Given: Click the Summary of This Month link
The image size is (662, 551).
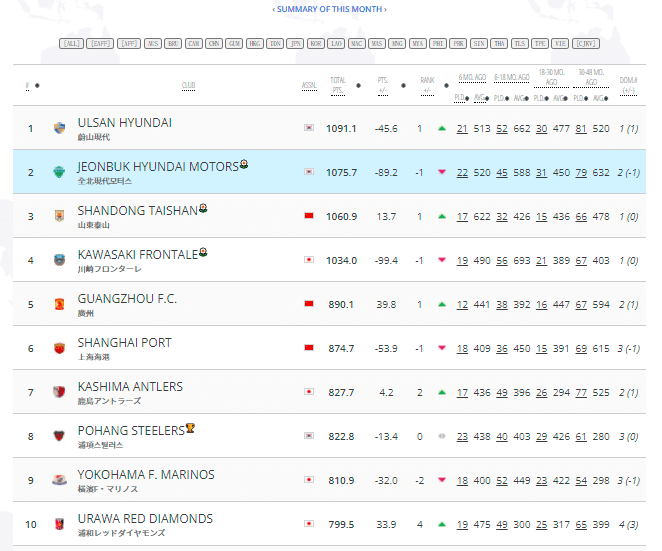Looking at the screenshot, I should pos(330,9).
